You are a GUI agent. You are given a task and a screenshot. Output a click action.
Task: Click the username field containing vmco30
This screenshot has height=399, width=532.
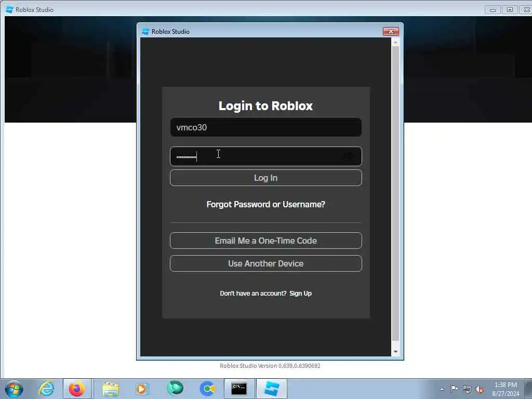(x=265, y=127)
